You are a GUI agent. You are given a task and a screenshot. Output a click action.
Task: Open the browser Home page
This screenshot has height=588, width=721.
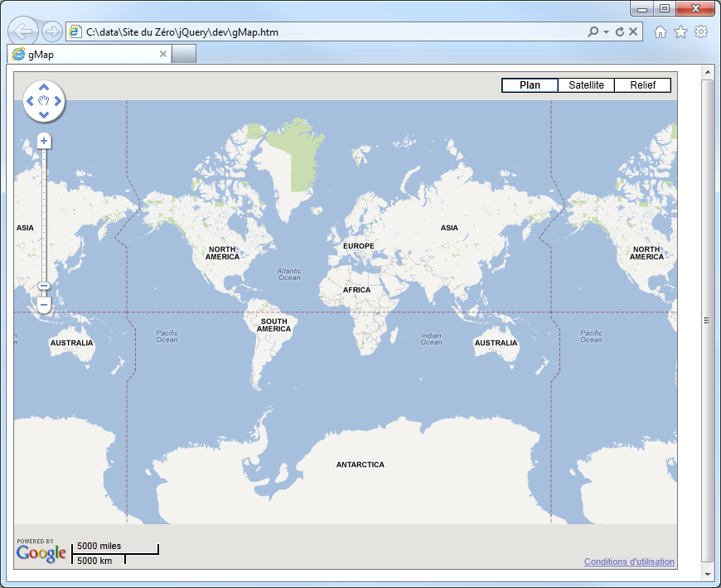pos(661,31)
